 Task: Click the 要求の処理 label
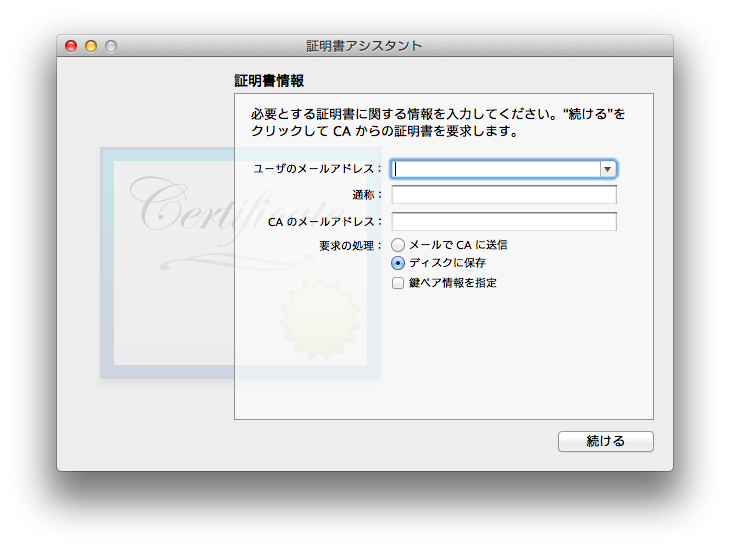coord(350,245)
